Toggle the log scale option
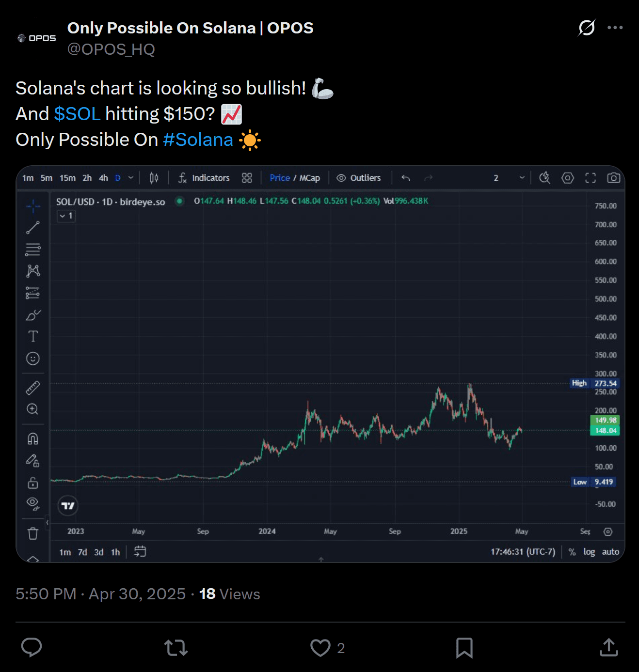Screen dimensions: 639x672 click(x=589, y=552)
